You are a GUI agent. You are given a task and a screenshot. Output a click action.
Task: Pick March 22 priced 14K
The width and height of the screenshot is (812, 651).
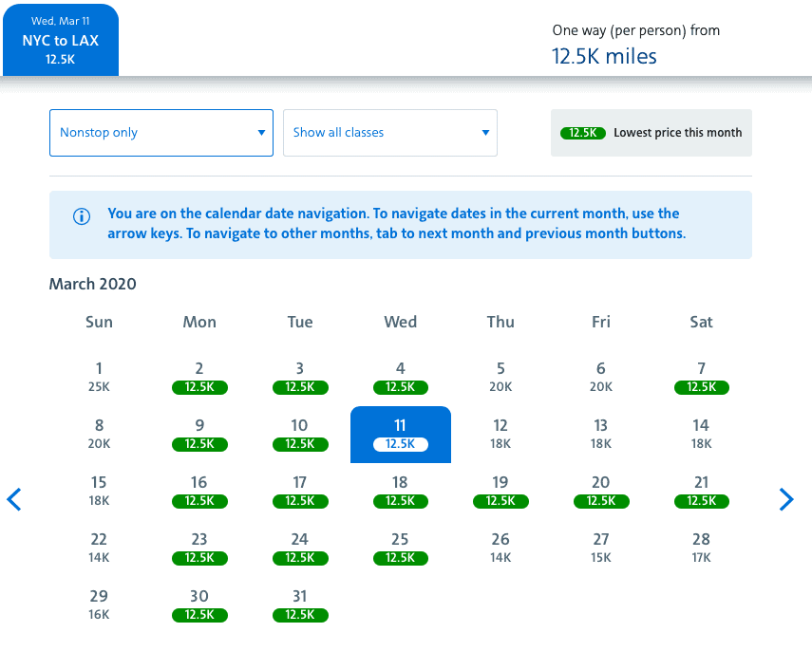pyautogui.click(x=99, y=549)
